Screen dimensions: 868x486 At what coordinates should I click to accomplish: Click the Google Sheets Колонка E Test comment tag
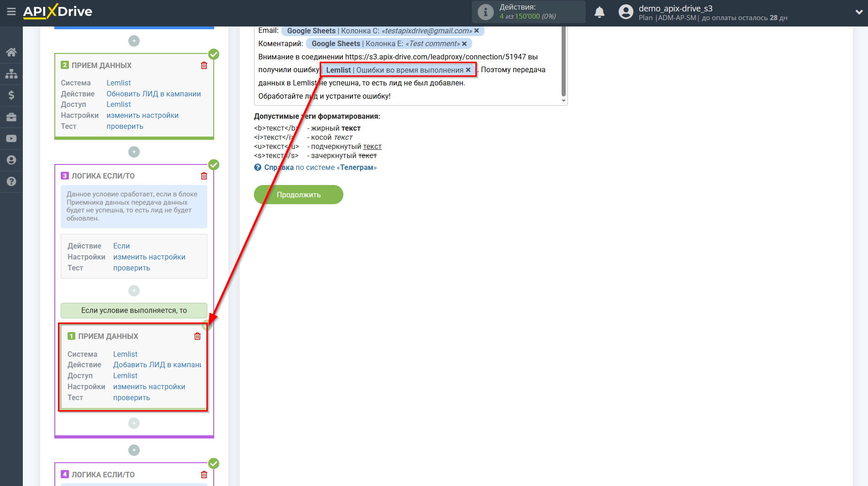[x=389, y=44]
